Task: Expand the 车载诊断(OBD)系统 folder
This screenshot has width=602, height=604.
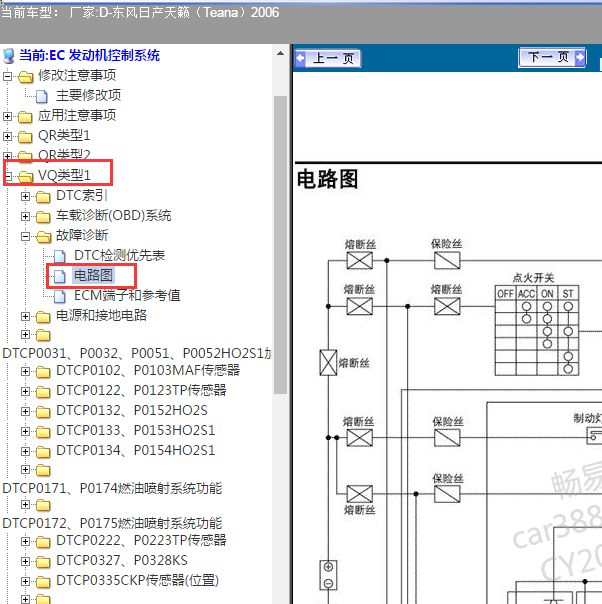Action: [25, 216]
